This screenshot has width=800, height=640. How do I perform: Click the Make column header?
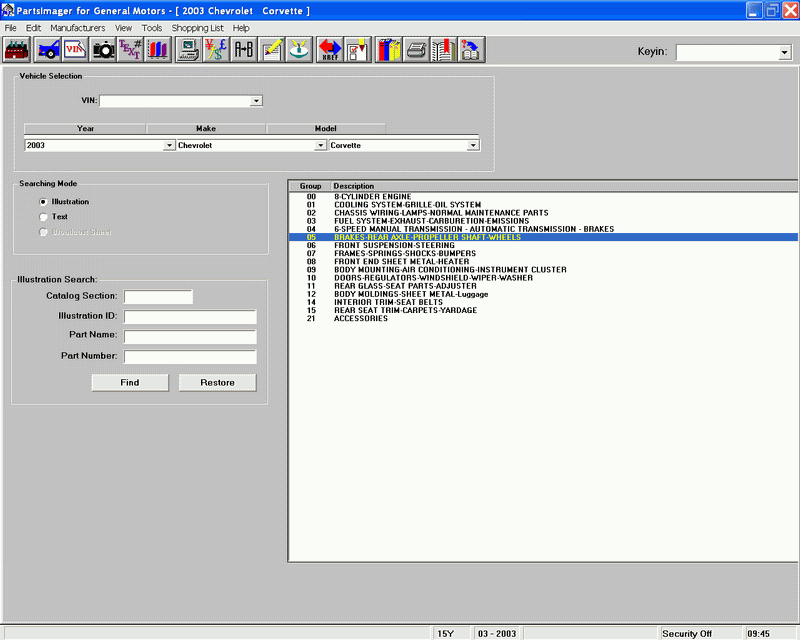206,129
